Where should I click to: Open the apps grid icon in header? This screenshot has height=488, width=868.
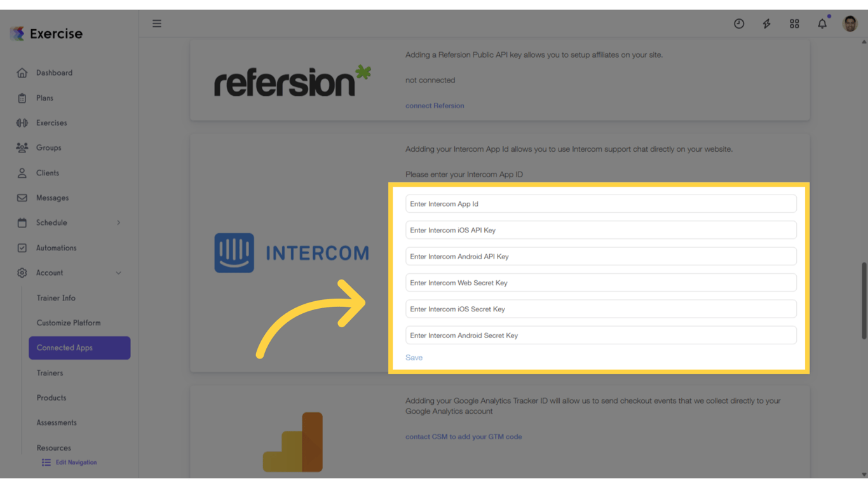point(794,24)
